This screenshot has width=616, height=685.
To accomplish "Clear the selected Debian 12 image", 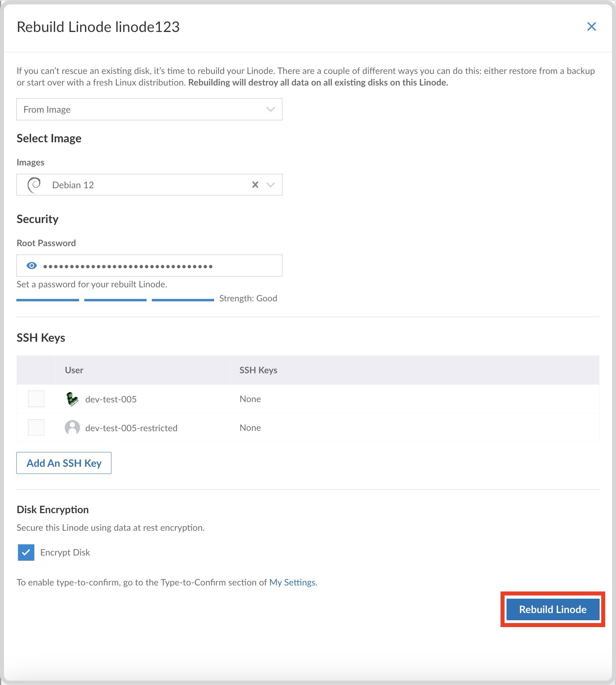I will 255,185.
